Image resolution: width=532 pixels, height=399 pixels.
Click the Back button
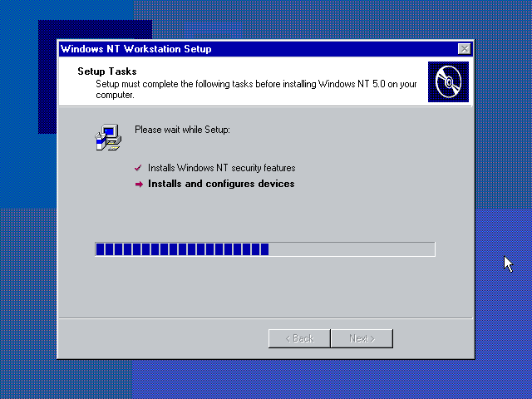299,338
